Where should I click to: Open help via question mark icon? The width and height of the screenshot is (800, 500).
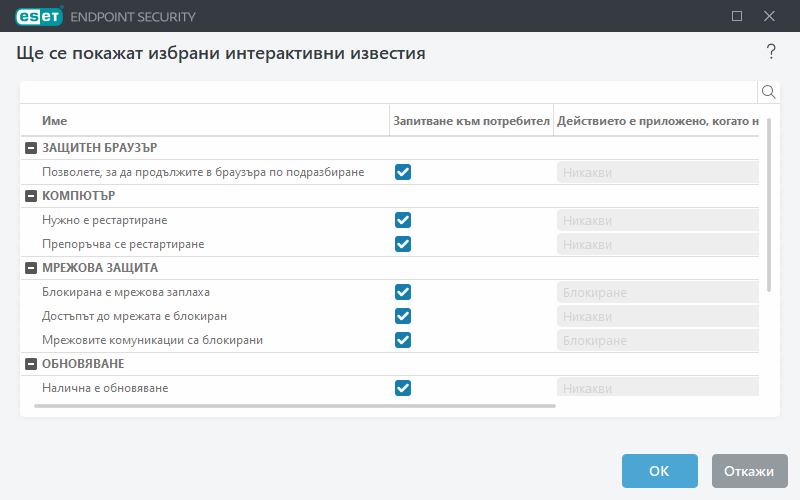771,52
